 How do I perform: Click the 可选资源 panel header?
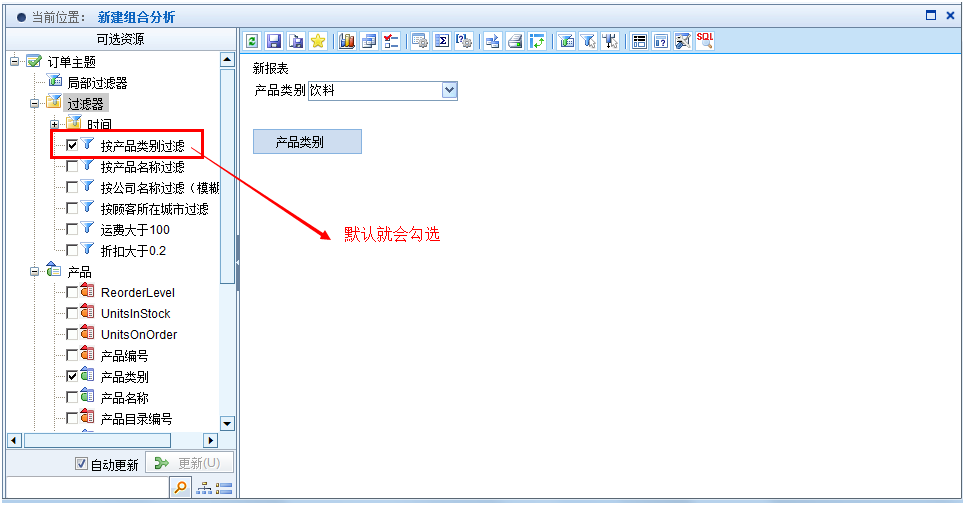coord(121,39)
